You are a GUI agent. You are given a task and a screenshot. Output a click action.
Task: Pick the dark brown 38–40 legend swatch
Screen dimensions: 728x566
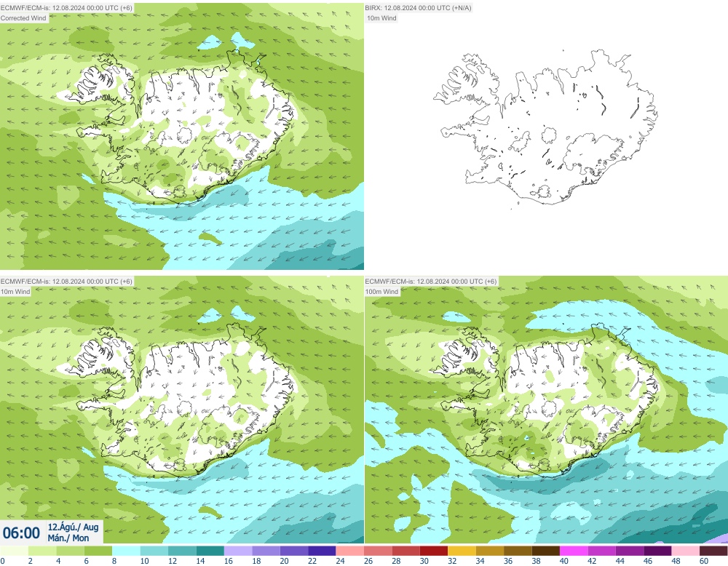(546, 551)
